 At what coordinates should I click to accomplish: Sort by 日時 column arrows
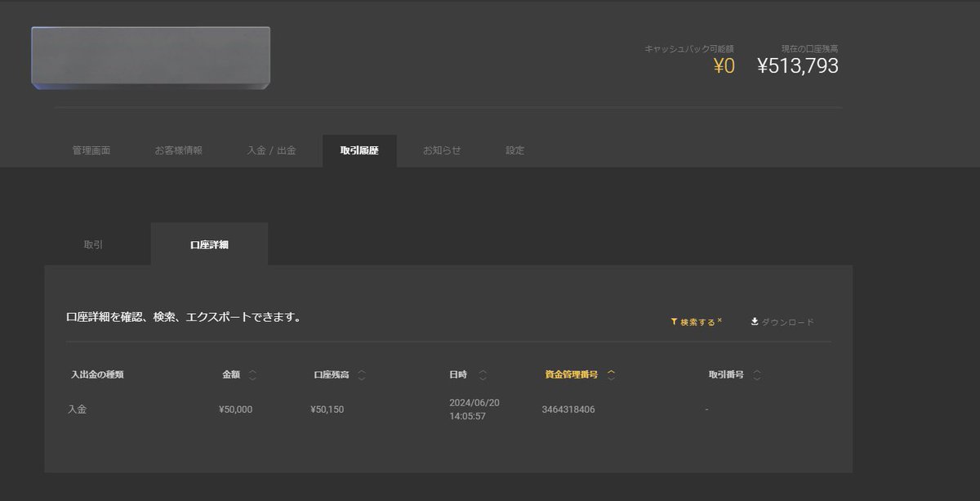pos(483,375)
